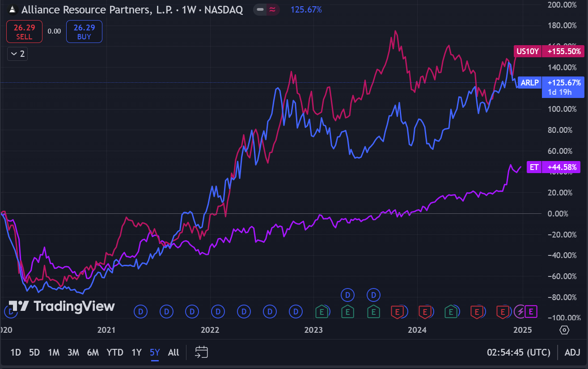This screenshot has width=588, height=369.
Task: Click the purple lightning marker near 2025
Action: pyautogui.click(x=520, y=311)
